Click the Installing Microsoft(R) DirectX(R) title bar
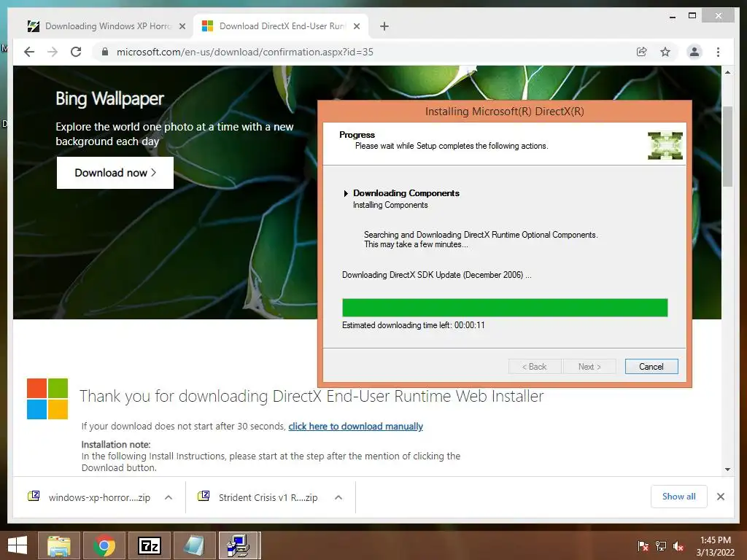747x560 pixels. click(505, 112)
